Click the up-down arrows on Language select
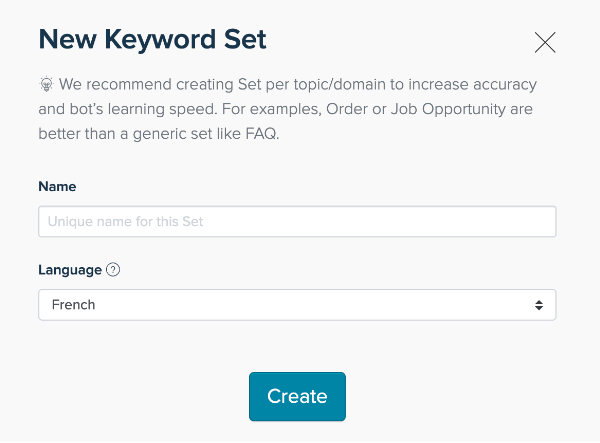 point(539,305)
